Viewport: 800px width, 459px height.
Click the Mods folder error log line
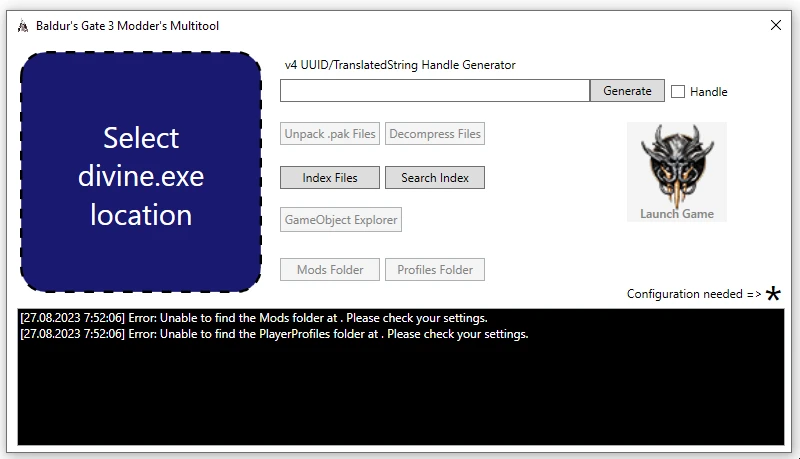[x=254, y=318]
